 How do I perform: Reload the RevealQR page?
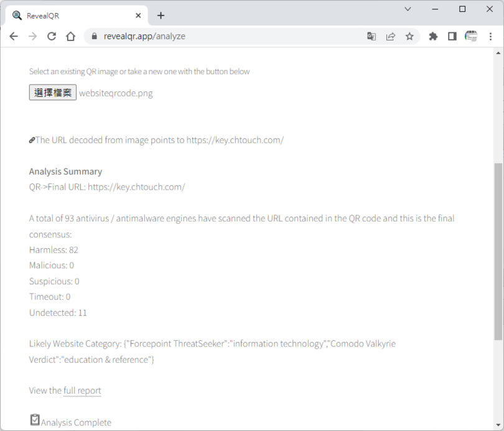coord(52,36)
